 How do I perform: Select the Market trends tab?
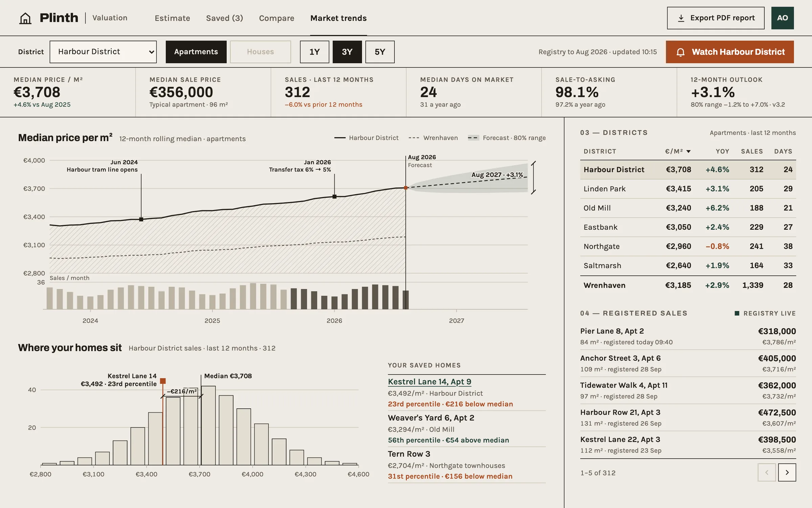(338, 18)
